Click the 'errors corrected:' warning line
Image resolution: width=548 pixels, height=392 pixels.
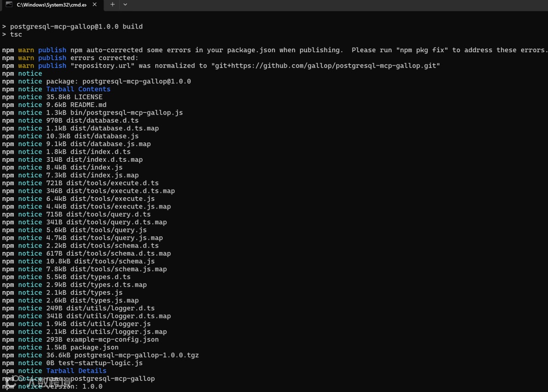[x=70, y=58]
